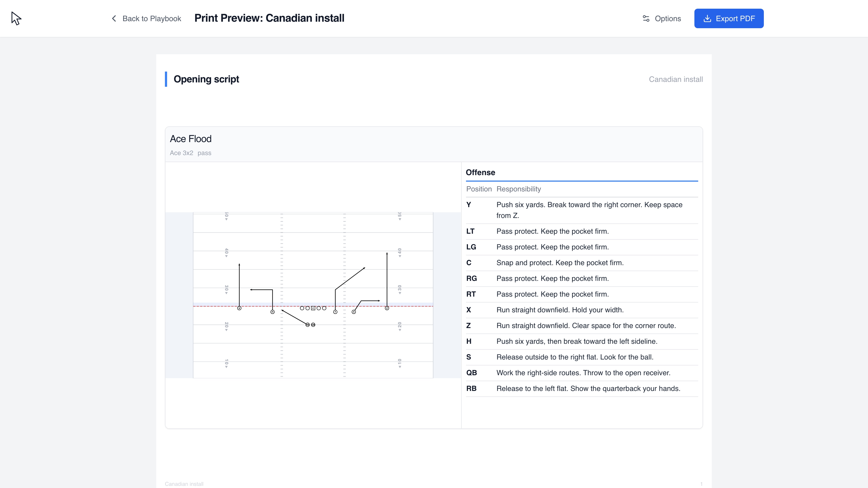The width and height of the screenshot is (868, 488).
Task: Click the S receiver marker on field
Action: click(353, 312)
